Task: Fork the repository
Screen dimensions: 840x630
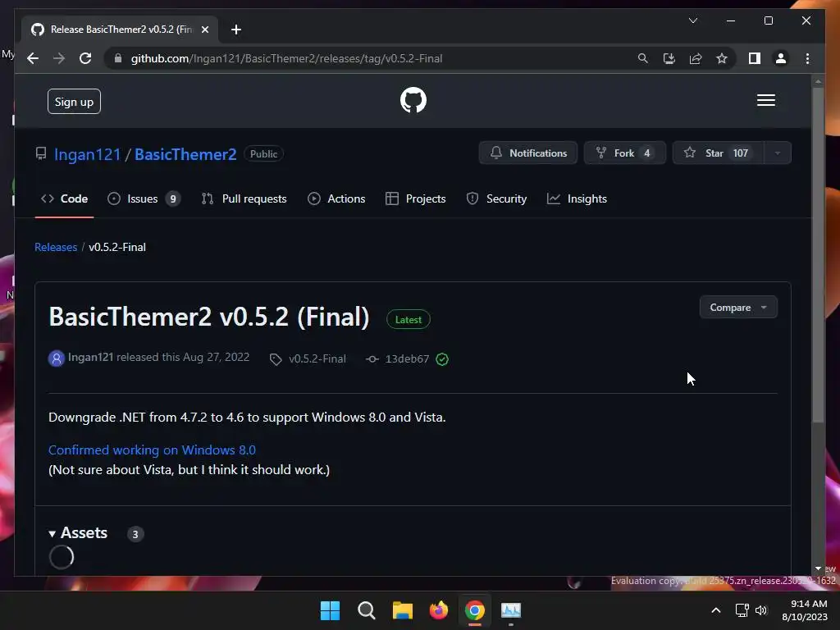Action: (x=624, y=153)
